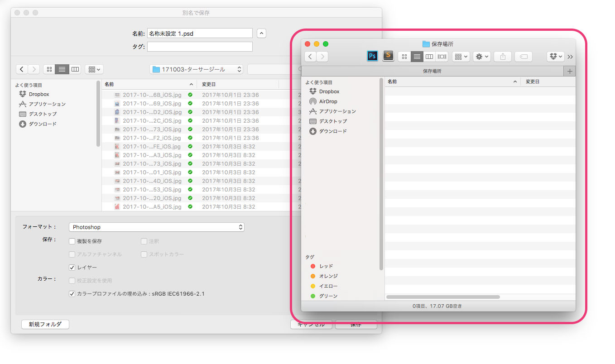615x364 pixels.
Task: Open the Dropbox toolbar menu in Finder
Action: pos(555,57)
